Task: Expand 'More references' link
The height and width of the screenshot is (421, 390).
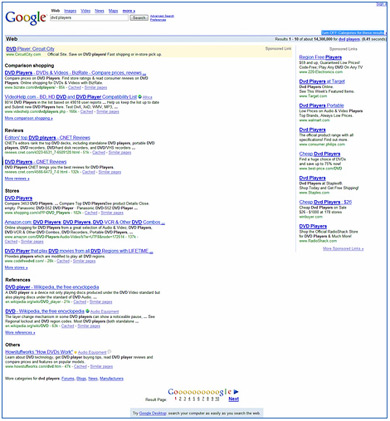Action: pyautogui.click(x=20, y=333)
